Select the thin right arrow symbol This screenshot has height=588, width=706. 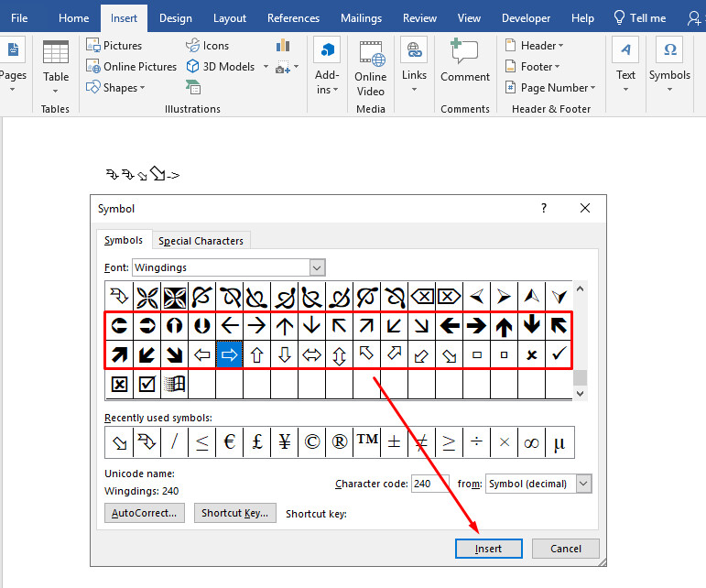pos(257,325)
